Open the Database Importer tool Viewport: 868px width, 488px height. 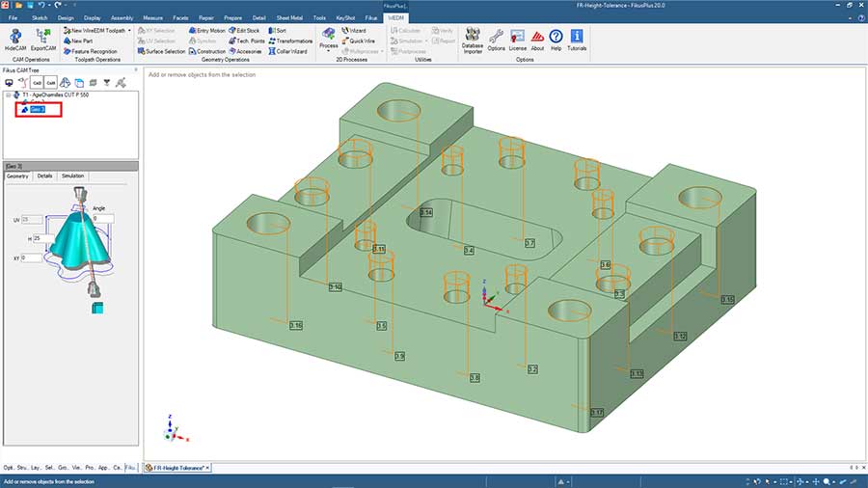[x=473, y=36]
